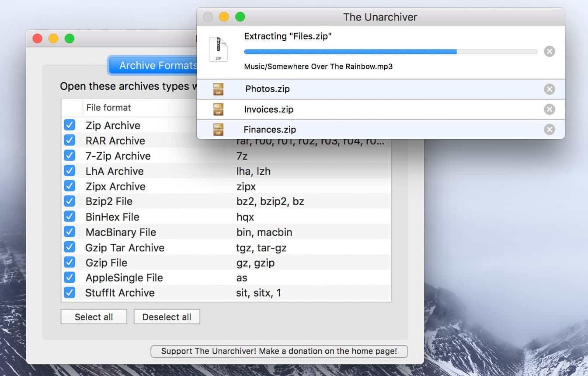Click the 'bin, macbin' extensions cell

[x=264, y=232]
